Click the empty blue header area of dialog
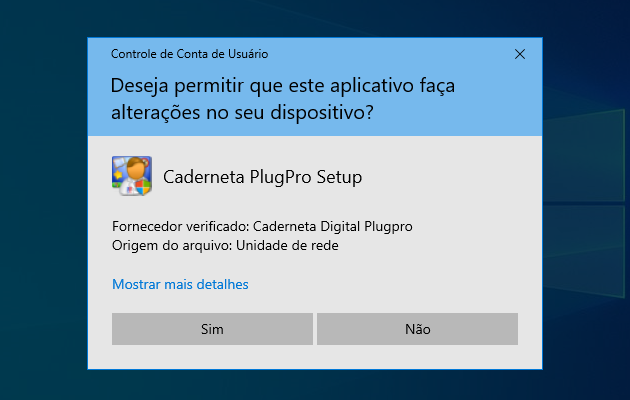This screenshot has width=630, height=400. coord(480,110)
